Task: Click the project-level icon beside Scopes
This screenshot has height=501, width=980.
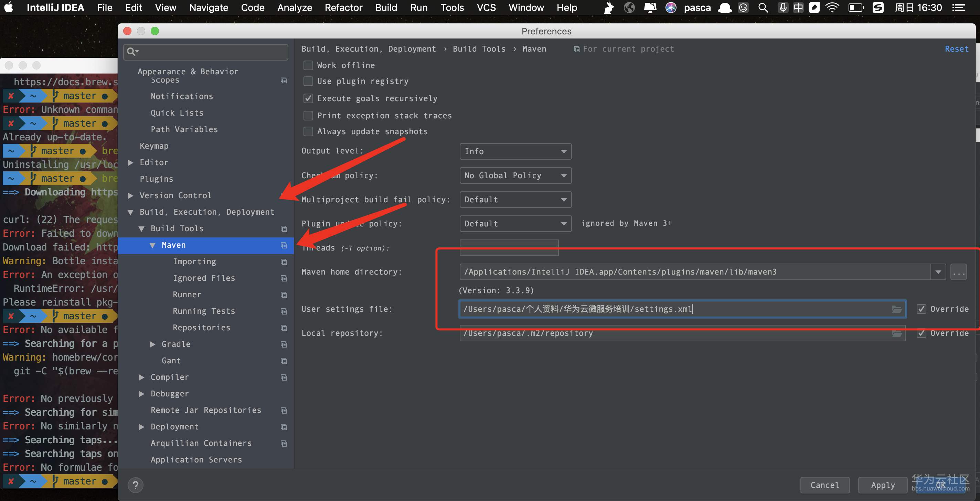Action: tap(284, 80)
